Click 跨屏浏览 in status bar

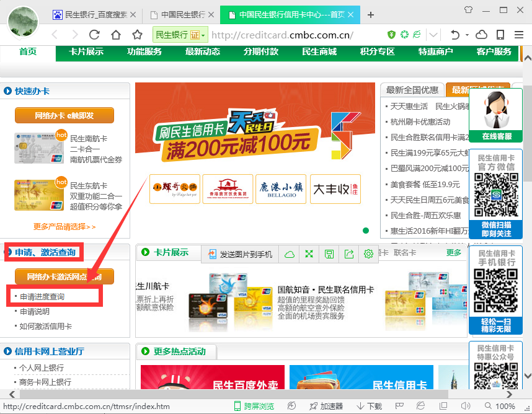pos(254,406)
